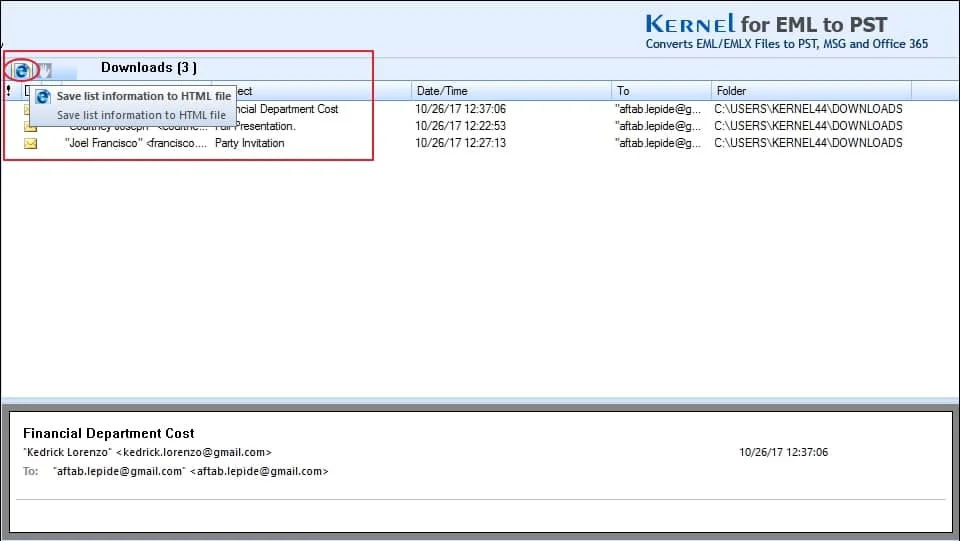Click the greyed-out icon beside the HTML export icon
This screenshot has height=541, width=960.
pyautogui.click(x=45, y=70)
